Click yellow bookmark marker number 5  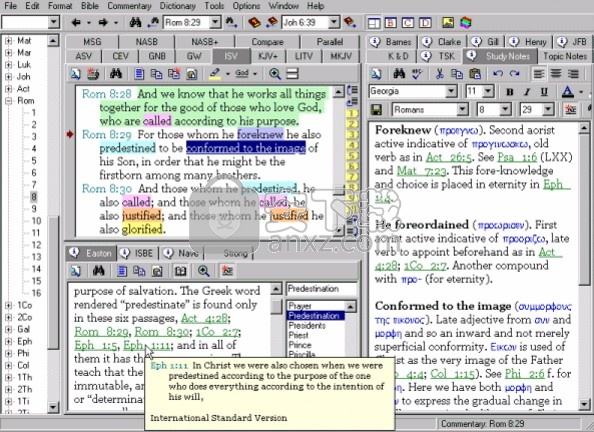pyautogui.click(x=352, y=155)
